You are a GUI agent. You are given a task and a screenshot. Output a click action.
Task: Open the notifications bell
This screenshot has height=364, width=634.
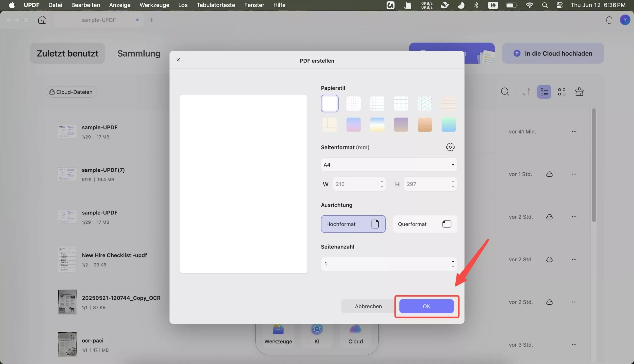pyautogui.click(x=609, y=20)
